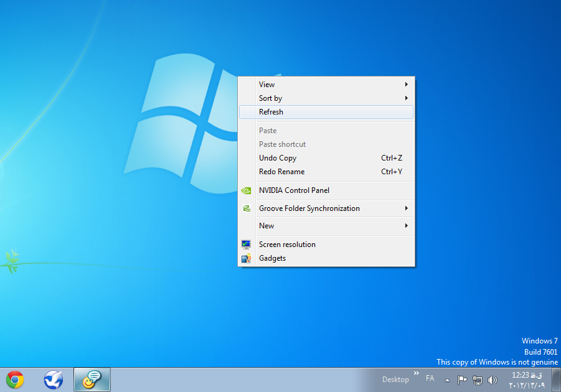Expand the View submenu arrow

pyautogui.click(x=407, y=85)
